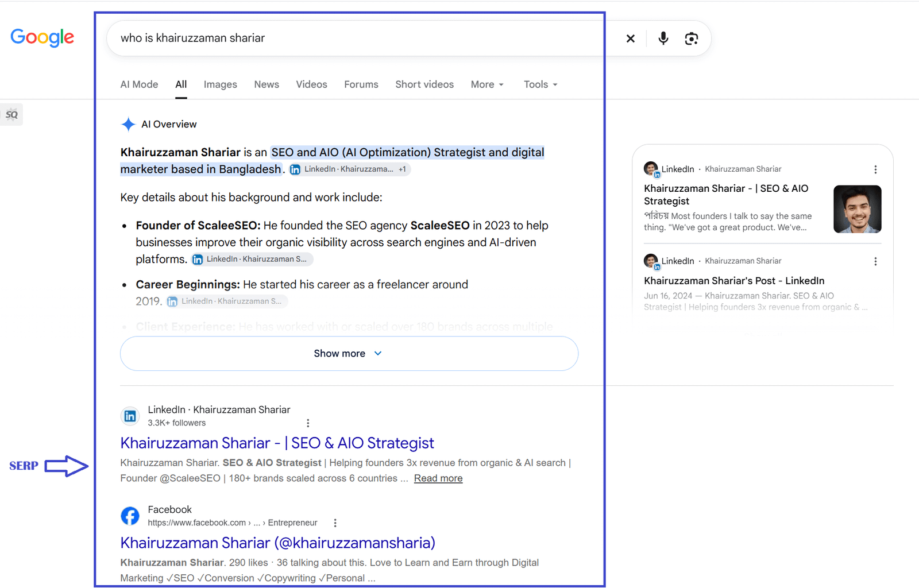Viewport: 919px width, 588px height.
Task: Select the All results tab
Action: 181,84
